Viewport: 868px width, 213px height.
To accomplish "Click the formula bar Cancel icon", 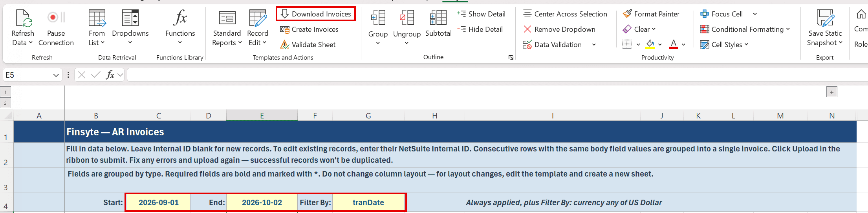I will pos(82,75).
